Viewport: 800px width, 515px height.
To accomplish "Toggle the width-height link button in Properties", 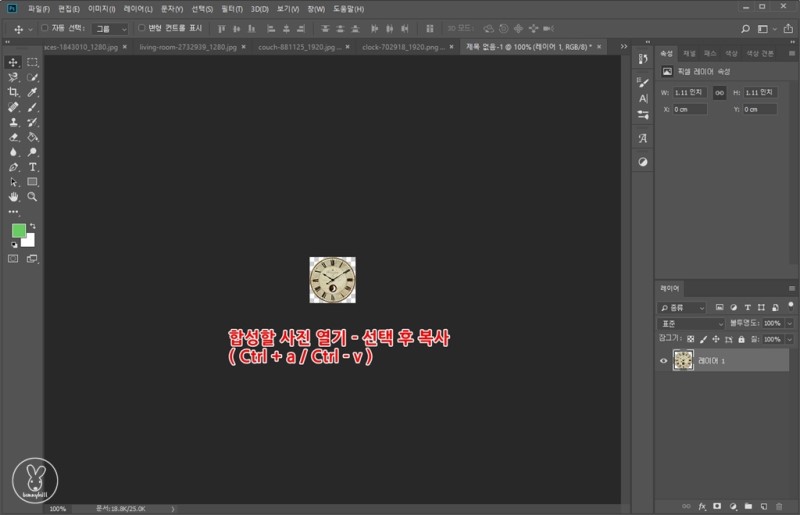I will click(718, 92).
